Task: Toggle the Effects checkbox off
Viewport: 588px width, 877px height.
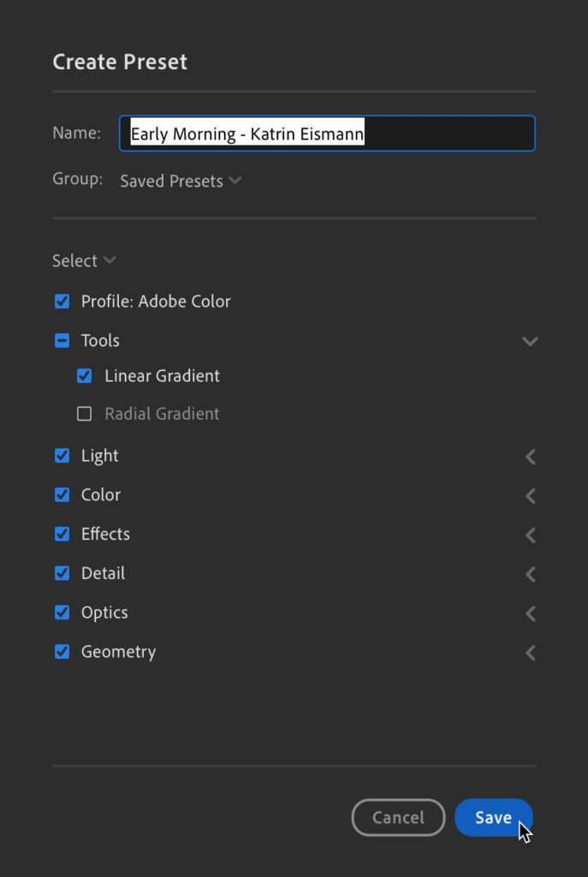Action: click(x=62, y=534)
